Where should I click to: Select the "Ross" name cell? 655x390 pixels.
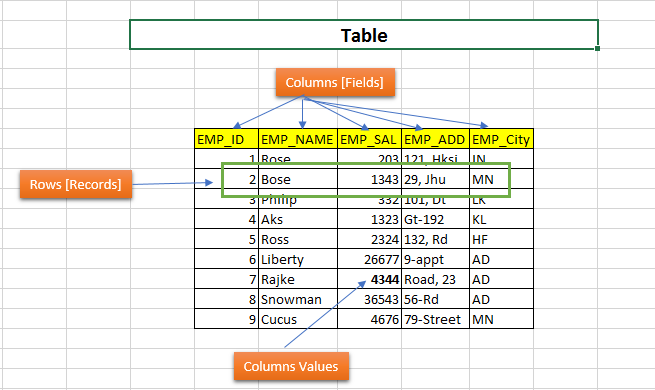coord(298,239)
